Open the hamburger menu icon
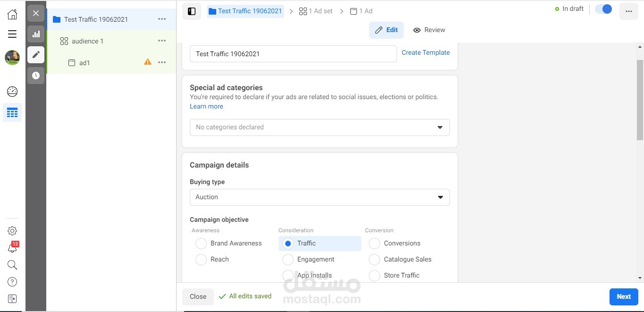This screenshot has width=644, height=312. point(12,34)
